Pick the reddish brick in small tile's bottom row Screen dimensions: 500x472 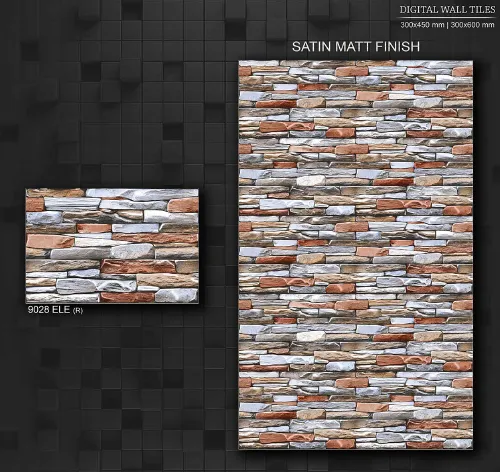(127, 297)
